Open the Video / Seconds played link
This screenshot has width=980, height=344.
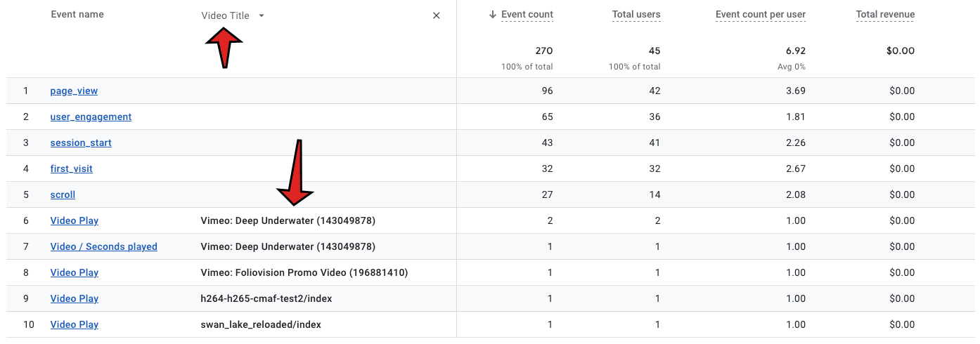tap(104, 247)
